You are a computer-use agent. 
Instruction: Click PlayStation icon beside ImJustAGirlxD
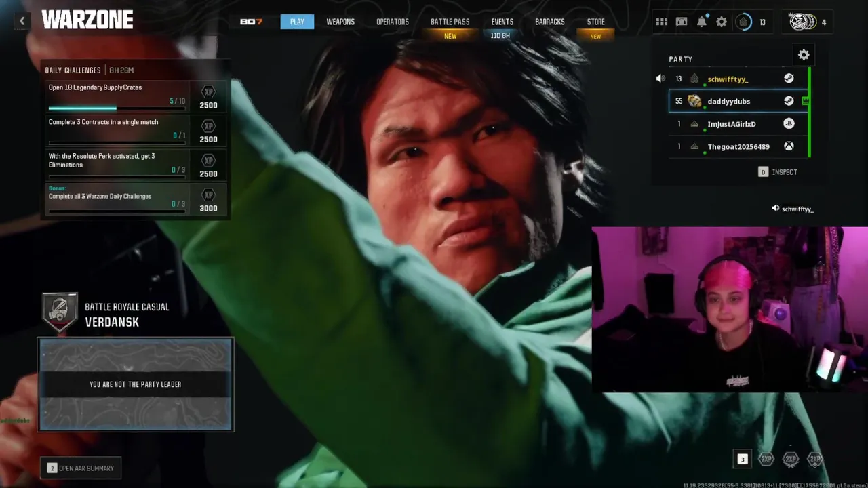(789, 124)
